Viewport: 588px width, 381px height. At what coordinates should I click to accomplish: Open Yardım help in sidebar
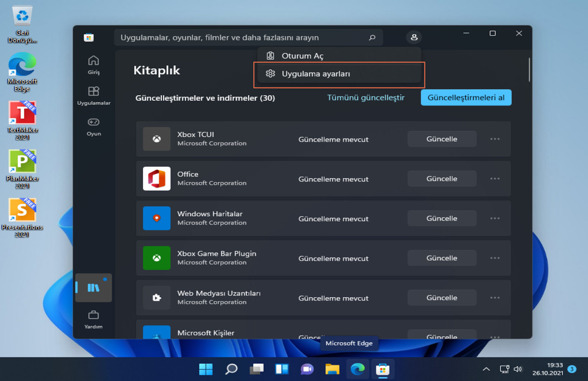pyautogui.click(x=93, y=320)
